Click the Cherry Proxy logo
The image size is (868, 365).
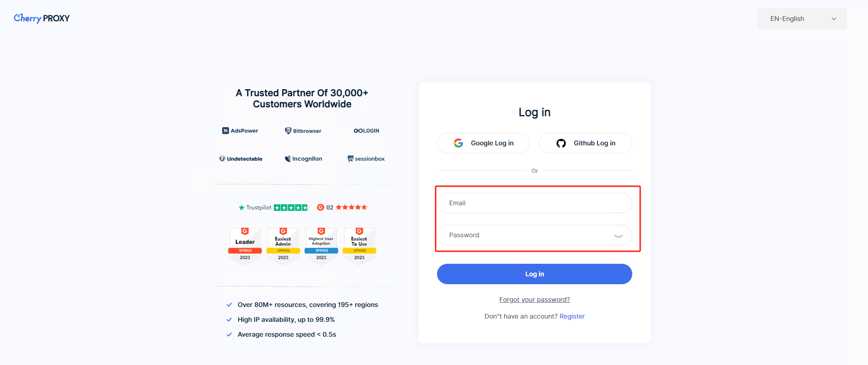pos(42,18)
